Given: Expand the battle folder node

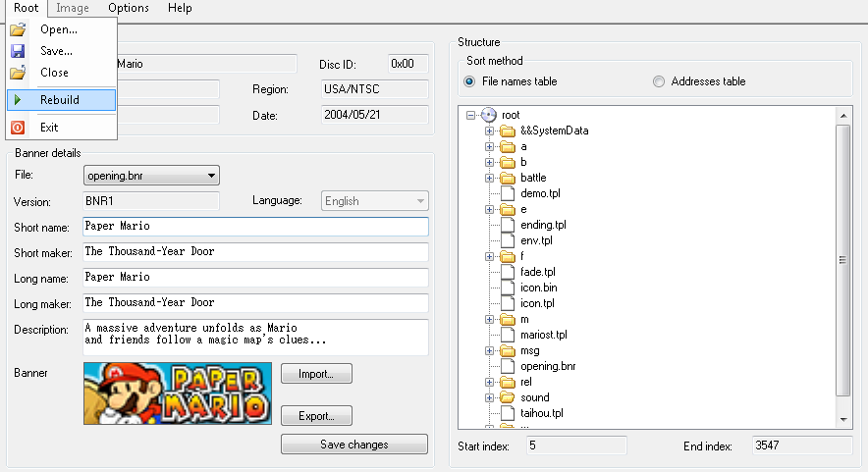Looking at the screenshot, I should point(489,178).
